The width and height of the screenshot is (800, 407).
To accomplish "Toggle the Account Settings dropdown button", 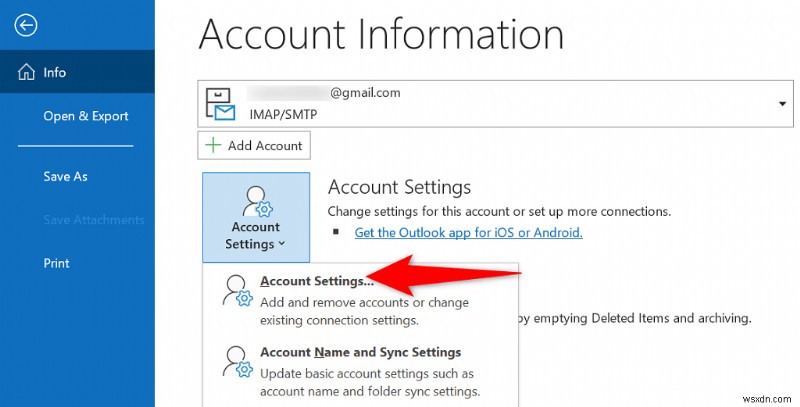I will tap(256, 217).
